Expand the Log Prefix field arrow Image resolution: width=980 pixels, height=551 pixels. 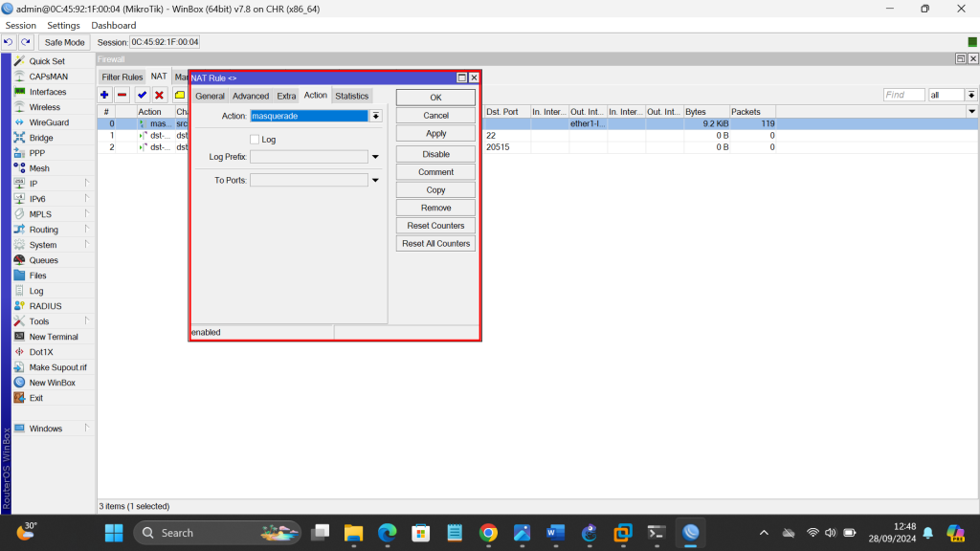pyautogui.click(x=375, y=157)
